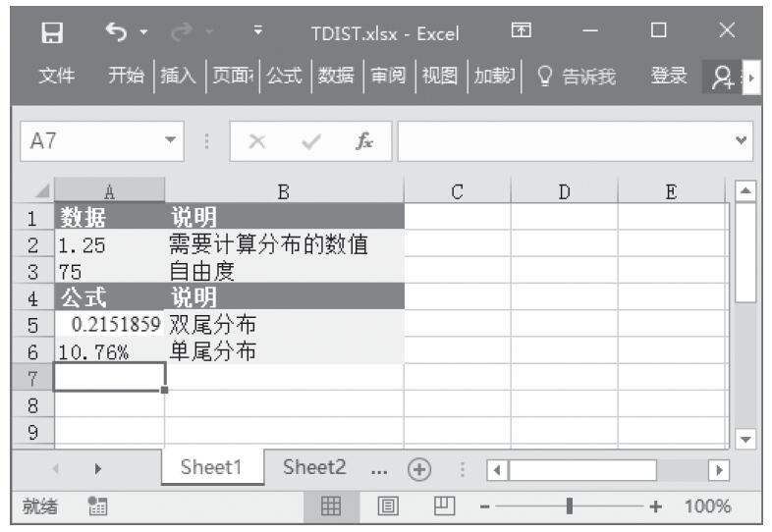Click the Ribbon Display Options icon
The width and height of the screenshot is (772, 532).
coord(521,32)
